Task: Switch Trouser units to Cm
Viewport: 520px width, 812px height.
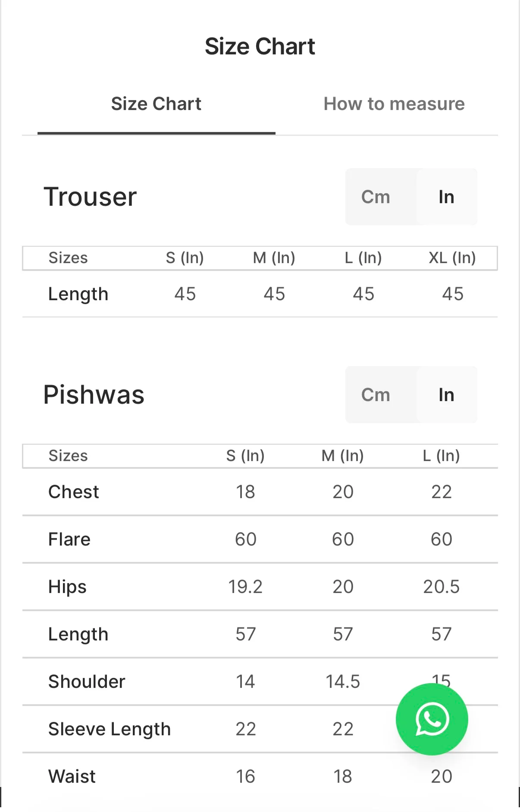Action: coord(376,197)
